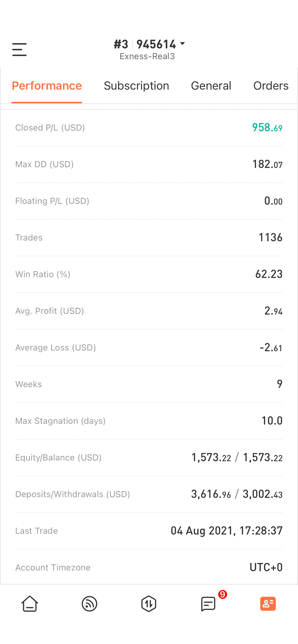Switch to the Orders tab
This screenshot has height=644, width=298.
pyautogui.click(x=271, y=86)
